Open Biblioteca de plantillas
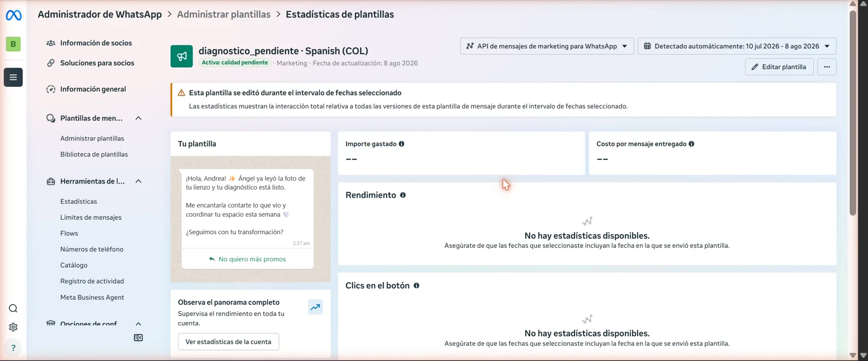 point(94,154)
